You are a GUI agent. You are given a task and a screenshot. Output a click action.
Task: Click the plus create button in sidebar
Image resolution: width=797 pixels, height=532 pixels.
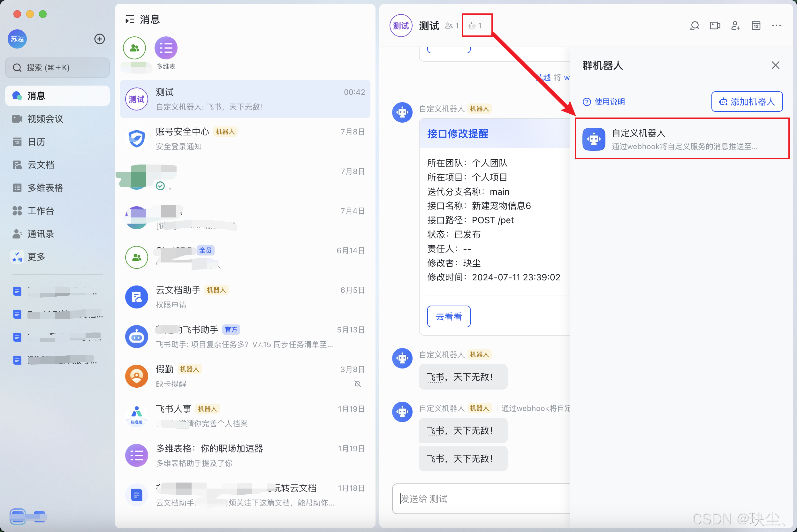pos(99,39)
